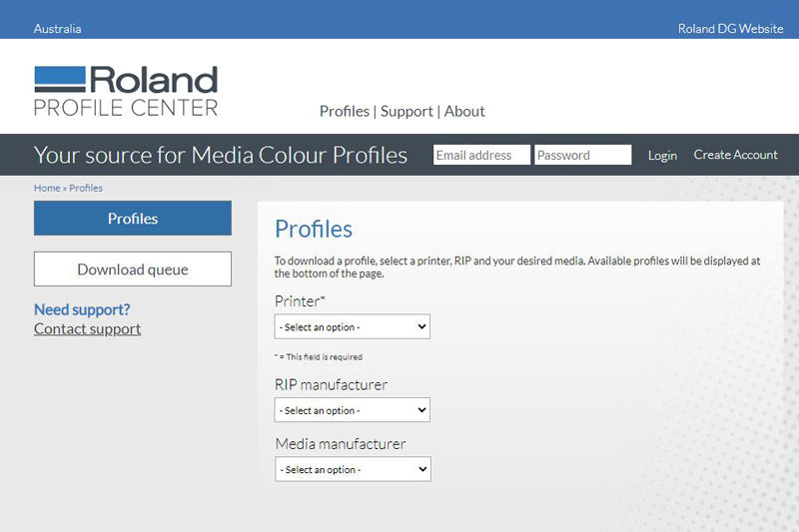Click the Roland Profile Center logo
Screen dimensions: 799x532
(126, 91)
